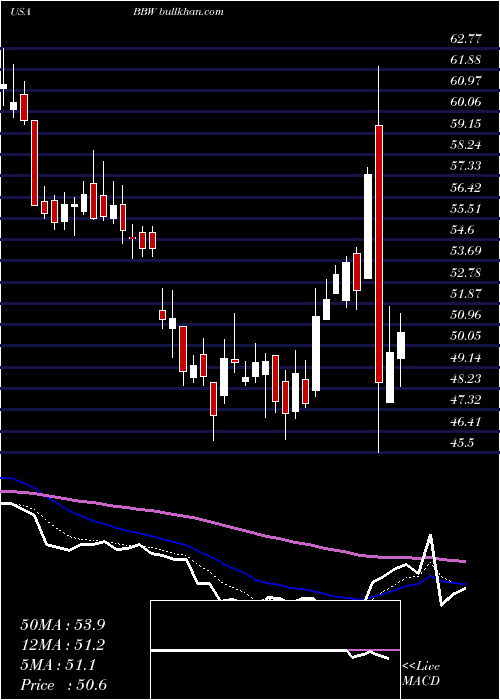Click the 50.96 price axis label
Viewport: 500px width, 700px height.
click(x=466, y=314)
